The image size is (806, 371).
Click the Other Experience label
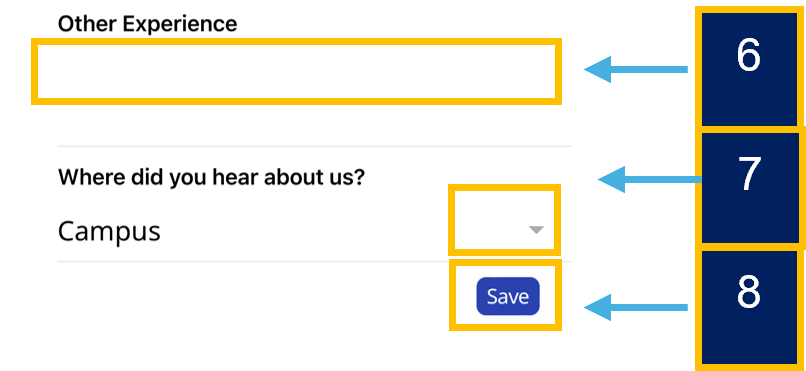tap(148, 24)
